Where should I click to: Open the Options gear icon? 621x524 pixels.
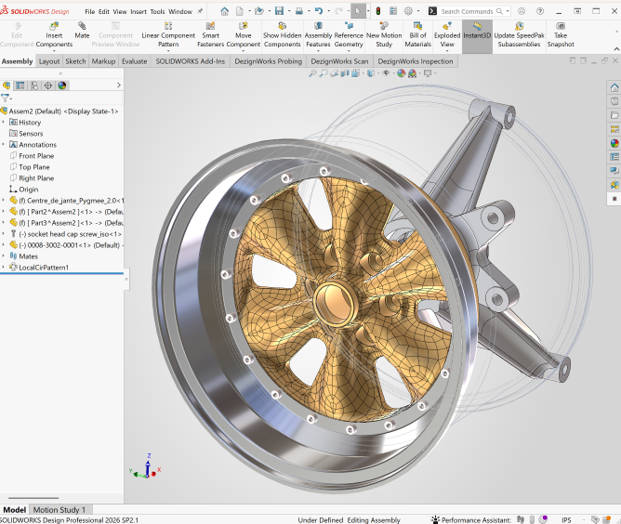click(x=408, y=11)
